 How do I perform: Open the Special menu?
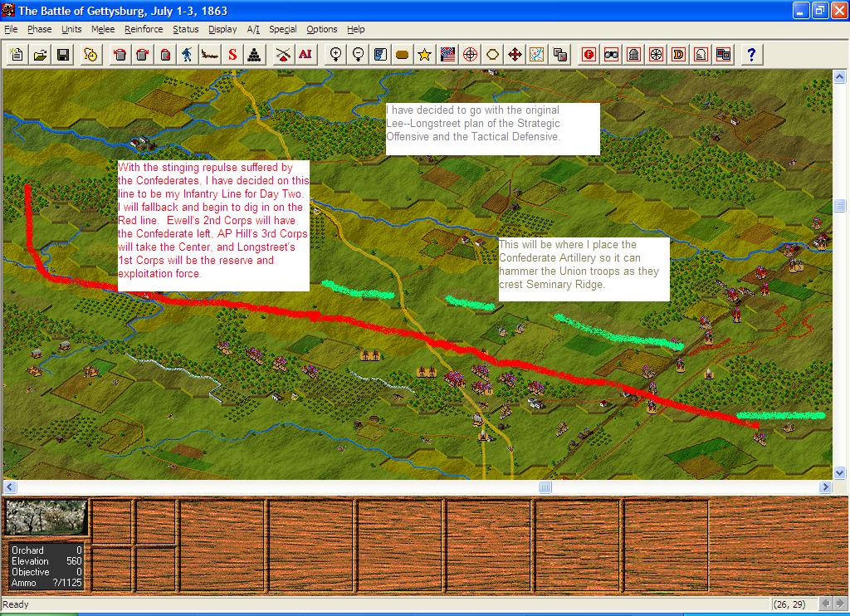(283, 29)
